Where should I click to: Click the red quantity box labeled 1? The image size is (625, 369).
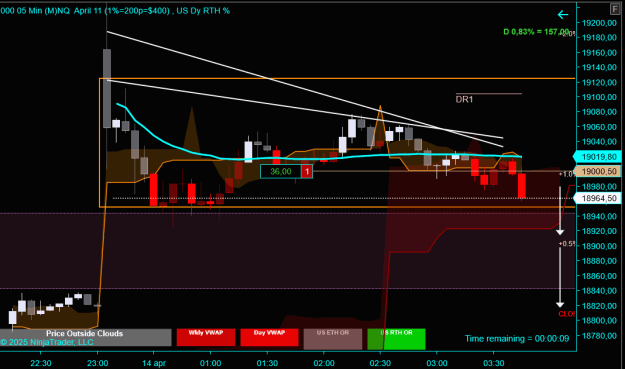(x=307, y=171)
